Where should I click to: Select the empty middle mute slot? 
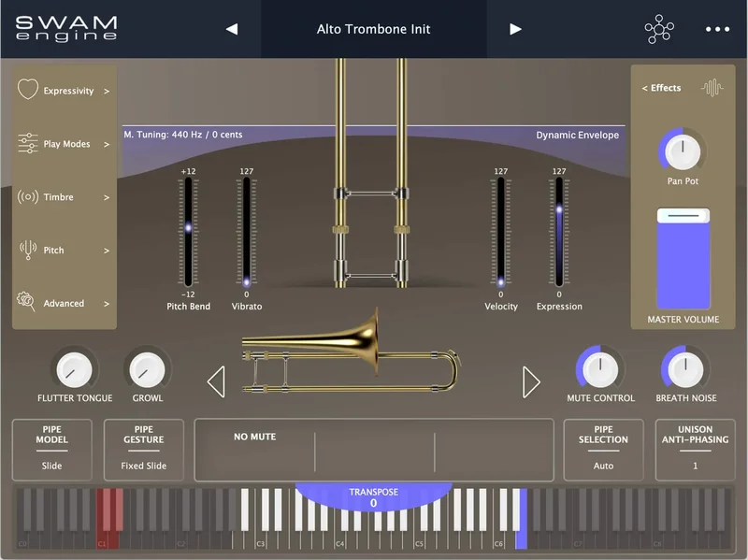point(375,450)
